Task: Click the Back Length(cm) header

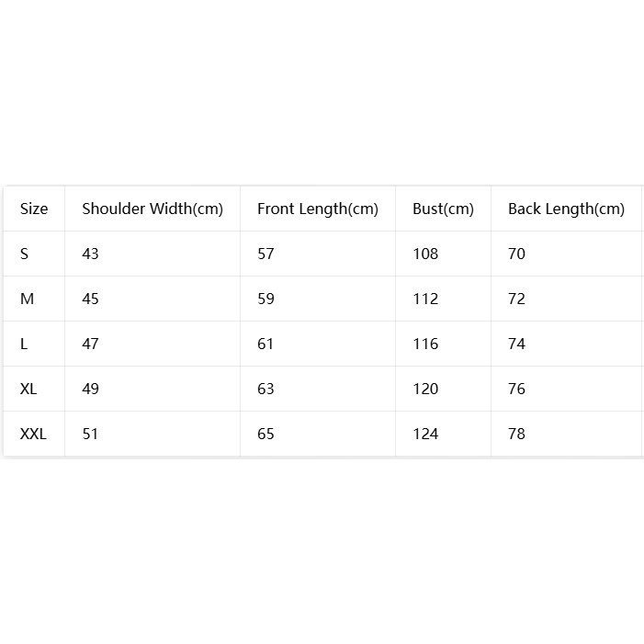Action: [x=567, y=209]
